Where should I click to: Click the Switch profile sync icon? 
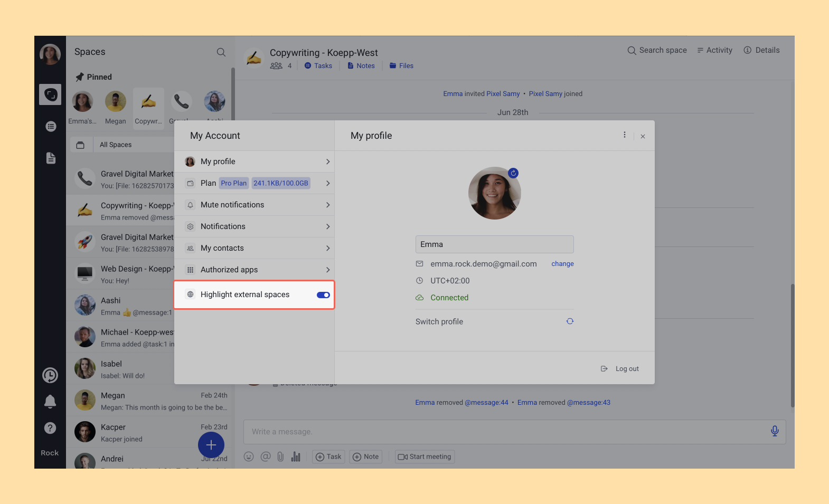570,321
